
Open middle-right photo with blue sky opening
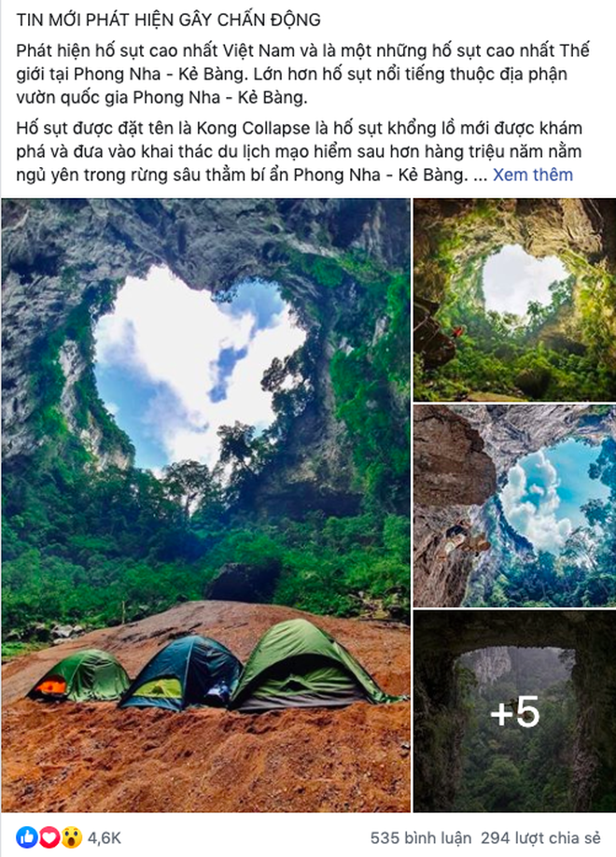point(514,506)
